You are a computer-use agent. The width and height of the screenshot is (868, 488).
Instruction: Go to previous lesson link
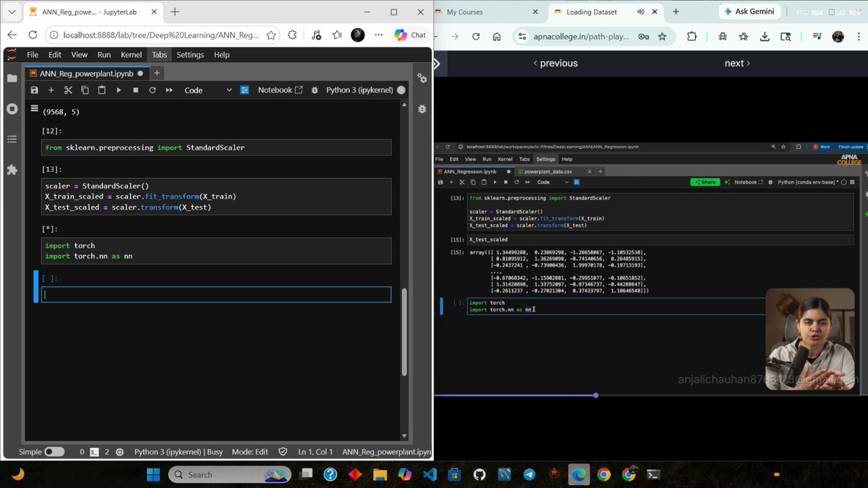click(x=556, y=64)
